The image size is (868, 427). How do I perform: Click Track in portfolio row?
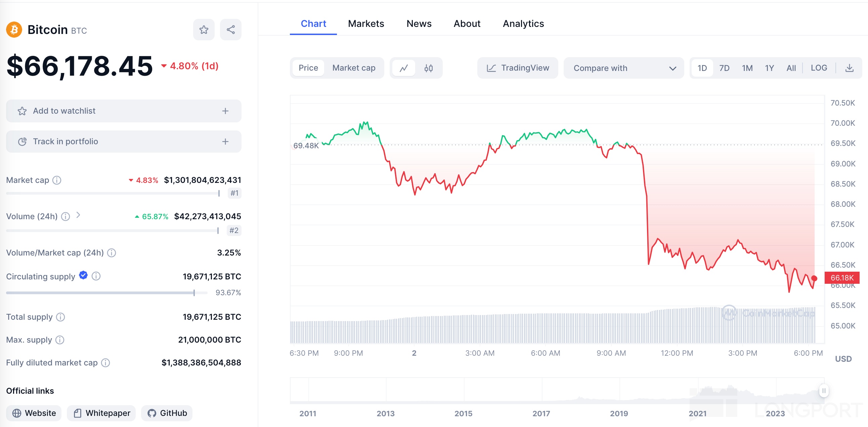(123, 141)
